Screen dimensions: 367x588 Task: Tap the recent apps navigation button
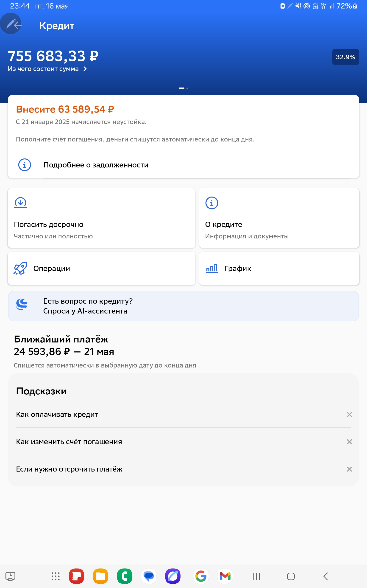256,576
